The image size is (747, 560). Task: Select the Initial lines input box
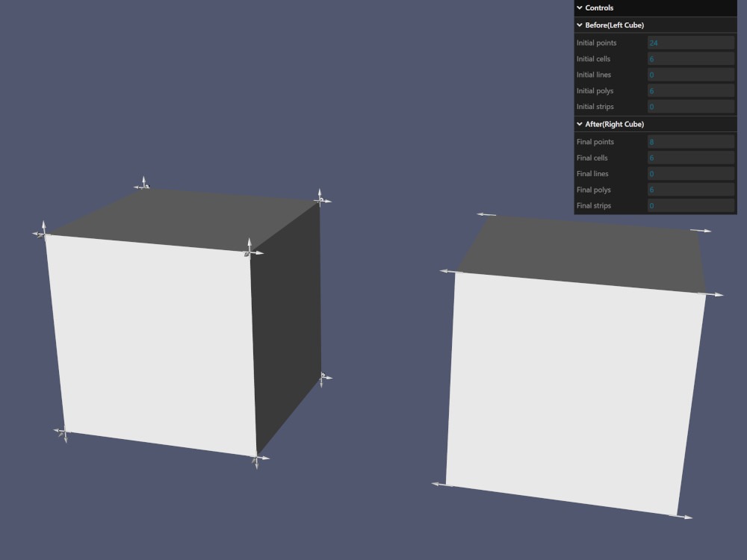[690, 75]
